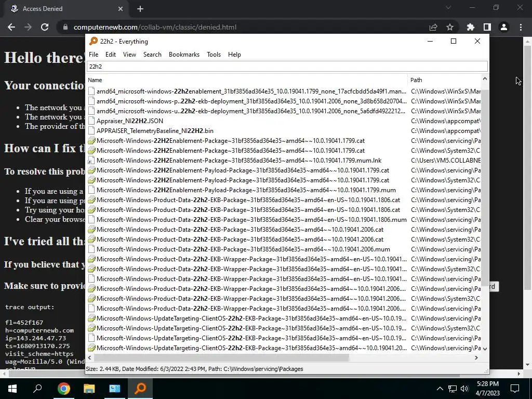Open the Bookmarks menu in Everything
Viewport: 532px width, 399px height.
click(184, 54)
